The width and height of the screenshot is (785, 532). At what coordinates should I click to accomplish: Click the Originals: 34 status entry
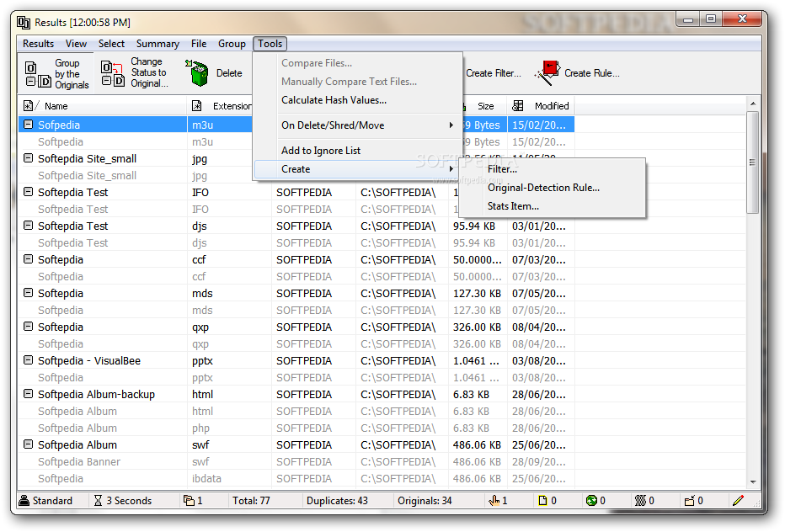tap(425, 501)
